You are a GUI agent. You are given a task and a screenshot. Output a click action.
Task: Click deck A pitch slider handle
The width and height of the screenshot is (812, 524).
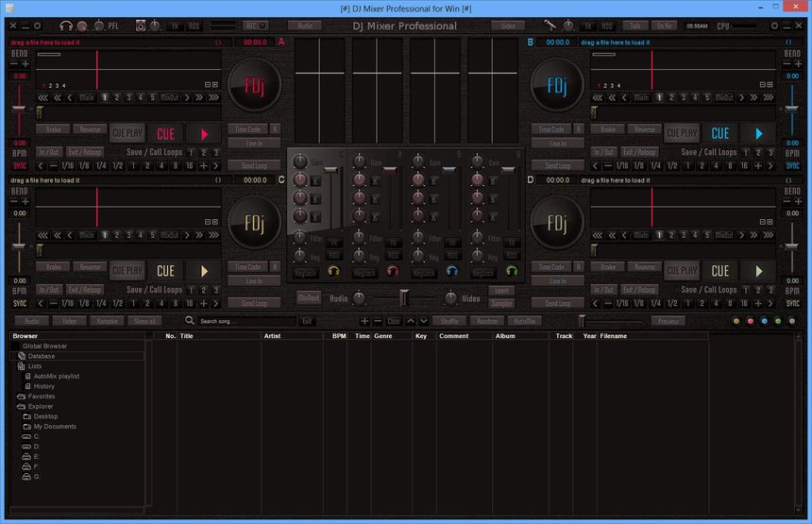click(x=19, y=110)
